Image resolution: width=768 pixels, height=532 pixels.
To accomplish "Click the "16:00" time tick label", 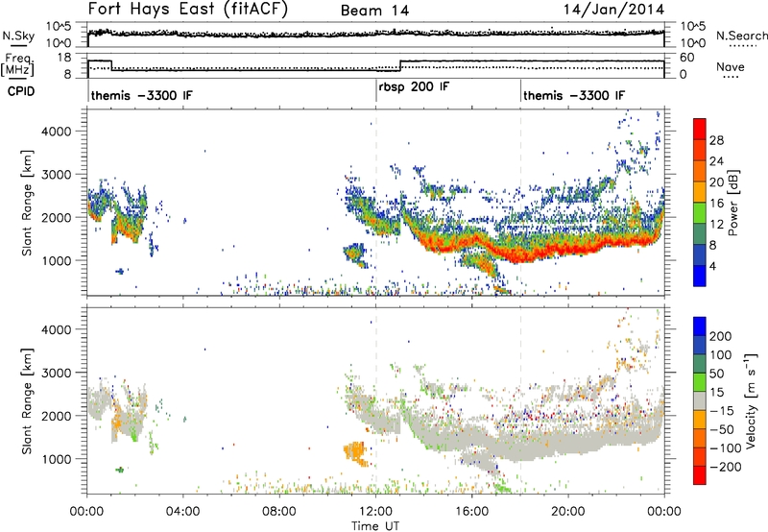I will [x=471, y=512].
